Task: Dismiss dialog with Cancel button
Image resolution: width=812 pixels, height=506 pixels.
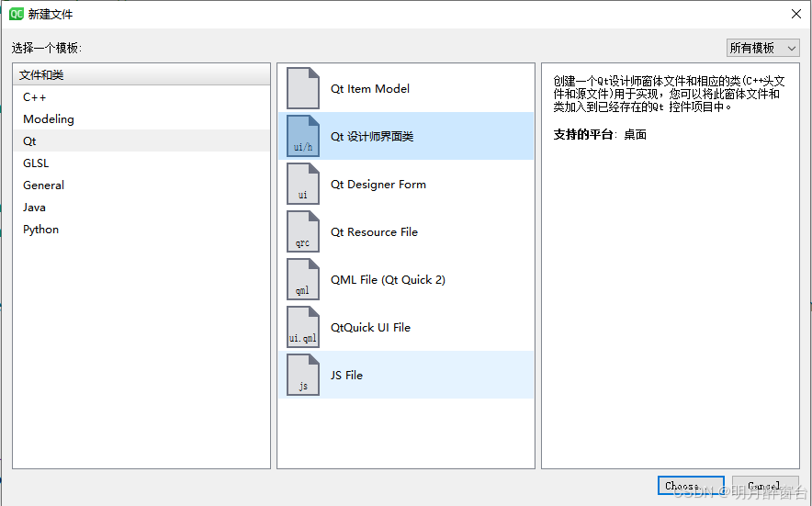Action: [x=765, y=486]
